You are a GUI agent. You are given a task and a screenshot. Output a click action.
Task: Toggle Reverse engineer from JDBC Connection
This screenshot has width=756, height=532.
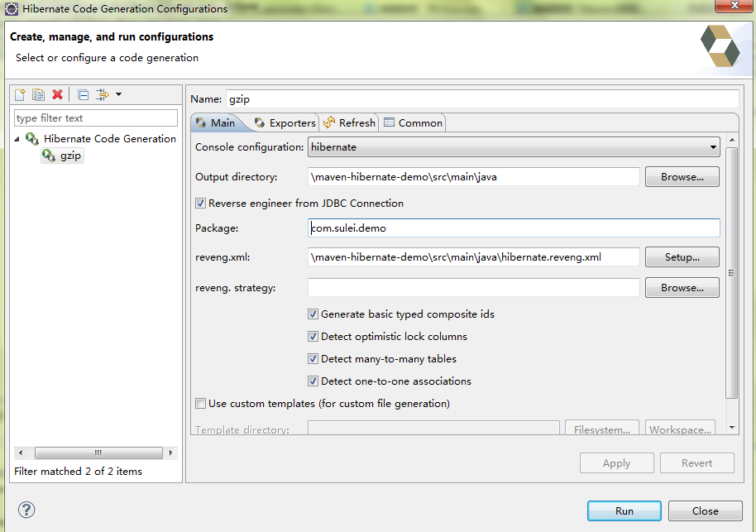point(200,204)
